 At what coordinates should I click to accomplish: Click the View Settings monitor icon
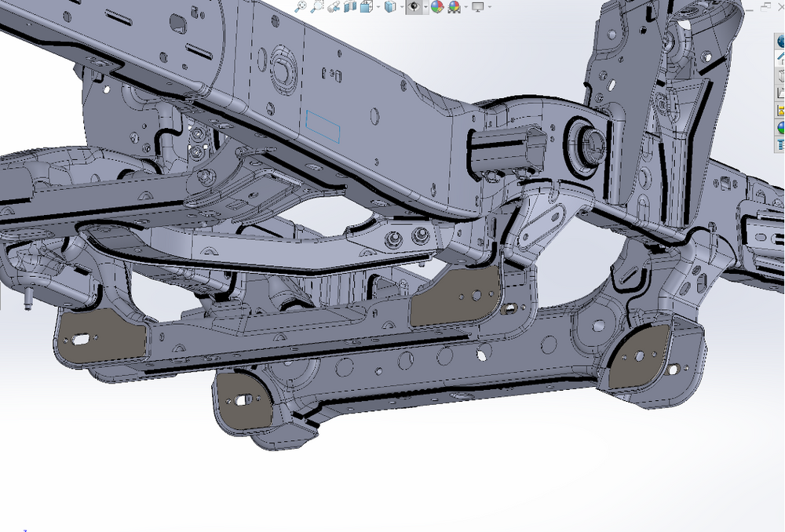[x=477, y=7]
